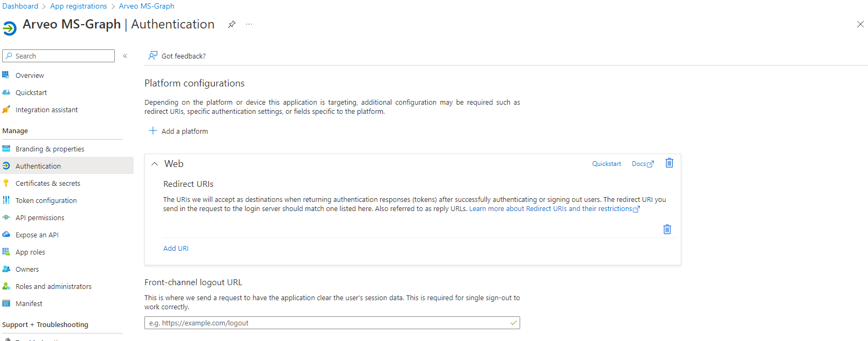868x341 pixels.
Task: Open Certificates & secrets menu item
Action: (x=48, y=183)
